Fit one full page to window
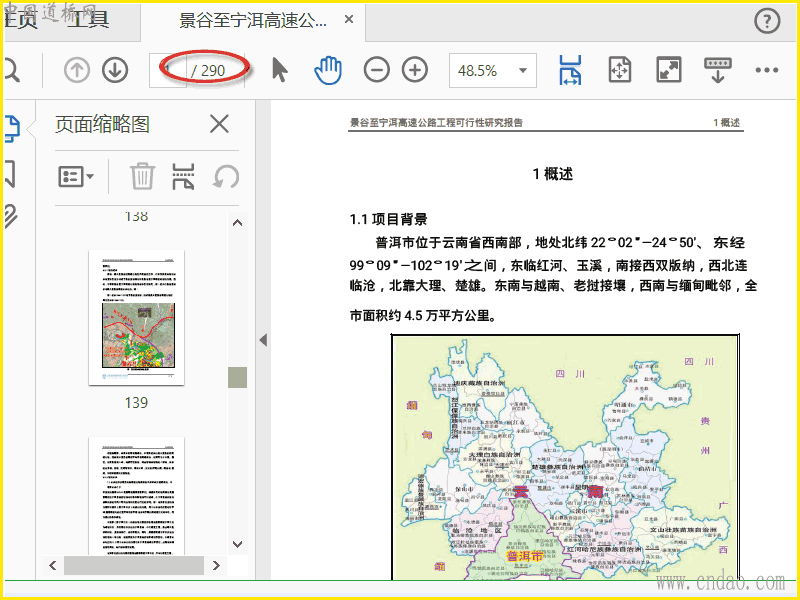The image size is (800, 600). click(x=620, y=70)
